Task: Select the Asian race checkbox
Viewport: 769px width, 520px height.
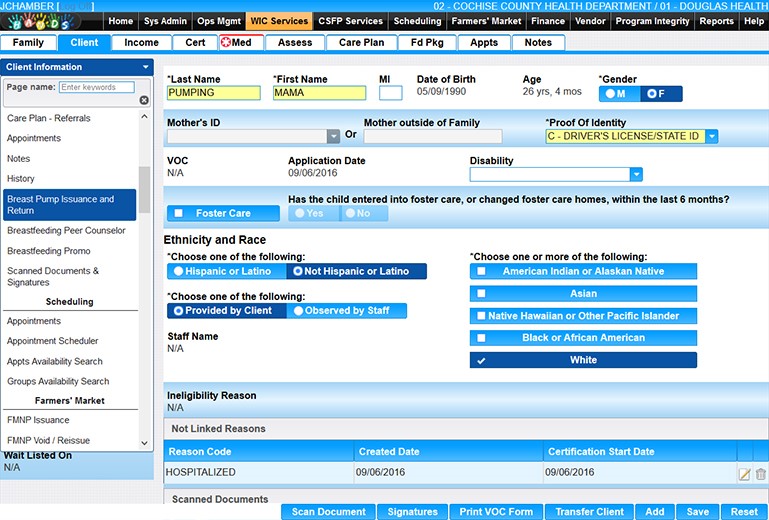Action: click(x=481, y=294)
